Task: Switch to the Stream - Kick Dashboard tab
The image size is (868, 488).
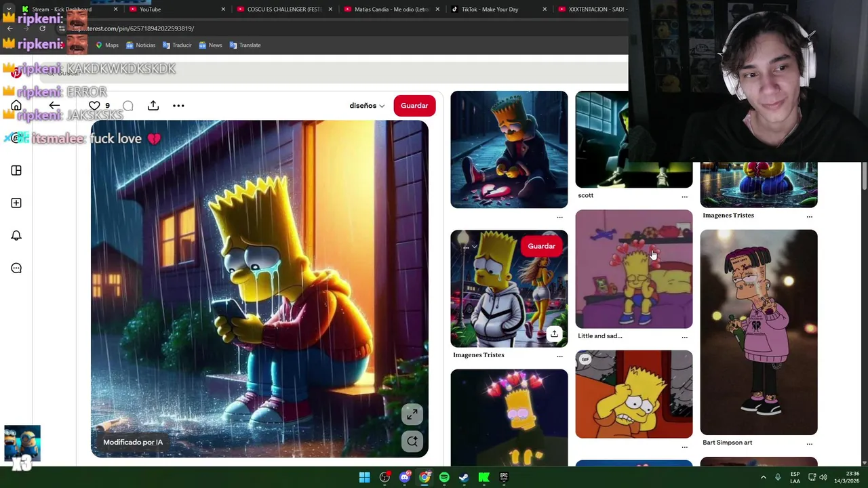Action: (70, 9)
